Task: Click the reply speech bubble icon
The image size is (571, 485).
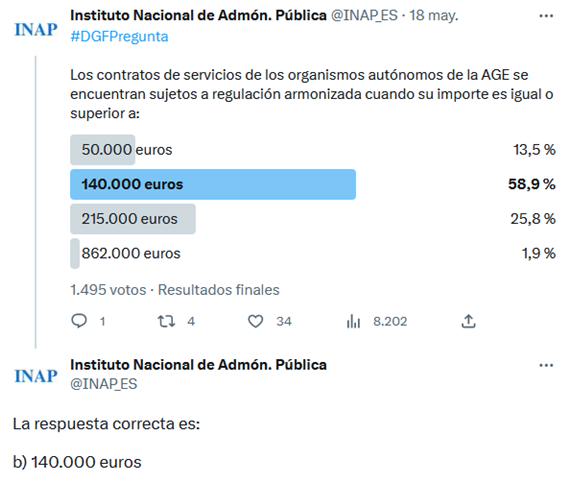Action: click(79, 321)
